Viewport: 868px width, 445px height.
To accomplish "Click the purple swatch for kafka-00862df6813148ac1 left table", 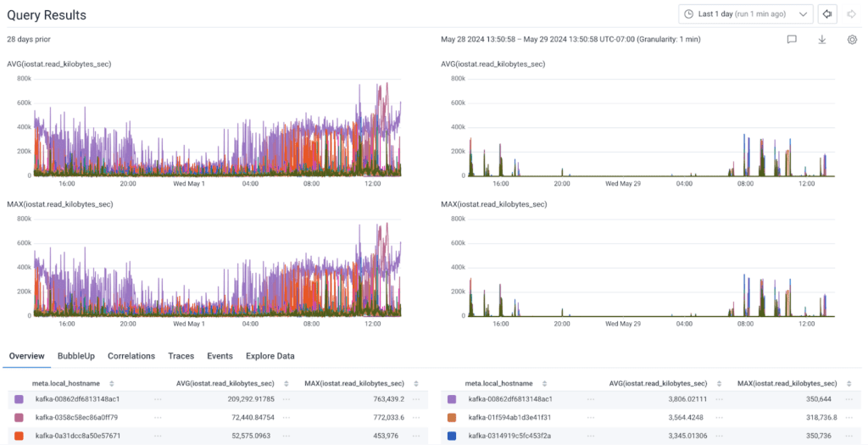I will [19, 398].
